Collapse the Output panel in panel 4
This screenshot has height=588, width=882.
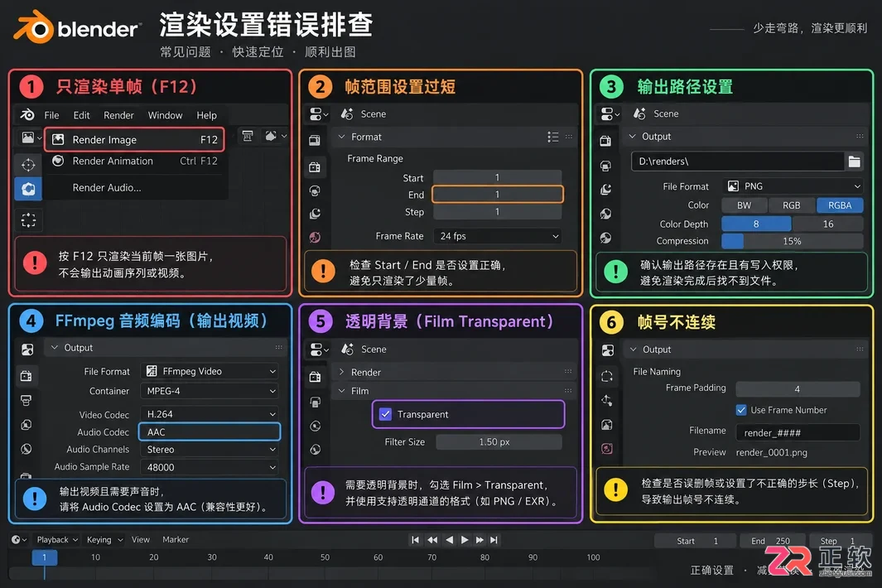[55, 348]
